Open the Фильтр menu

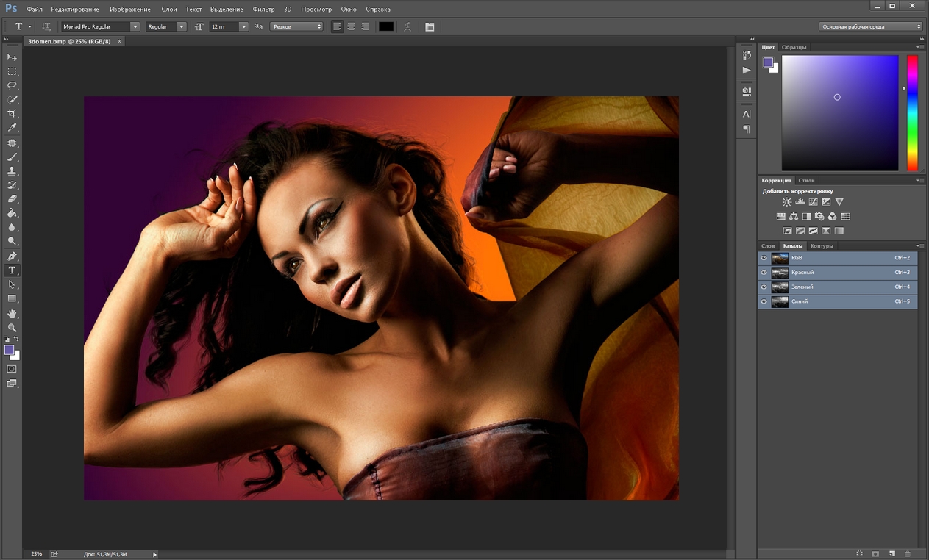pos(263,10)
